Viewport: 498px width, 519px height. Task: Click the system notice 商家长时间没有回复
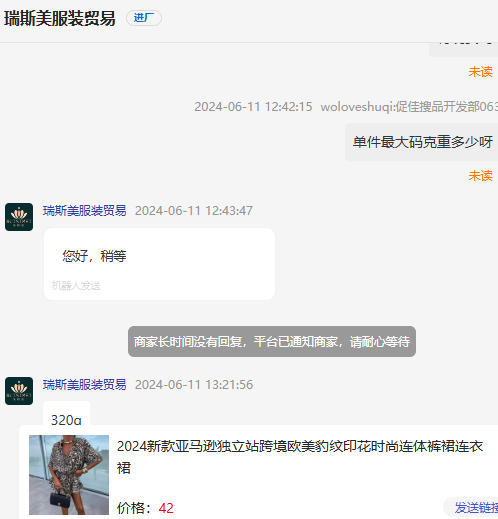point(272,342)
